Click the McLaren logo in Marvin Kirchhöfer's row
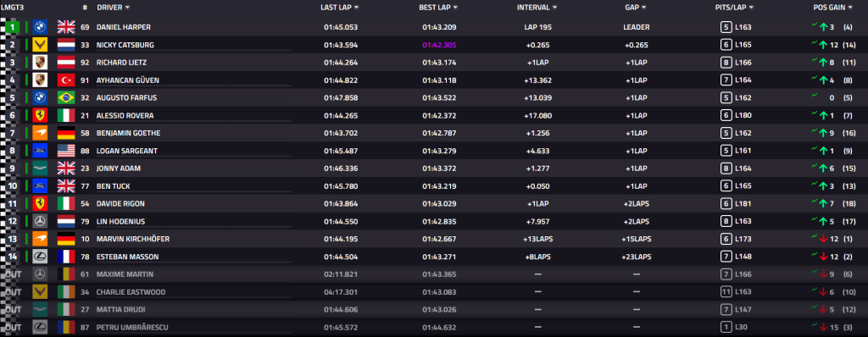The width and height of the screenshot is (868, 337). point(40,239)
